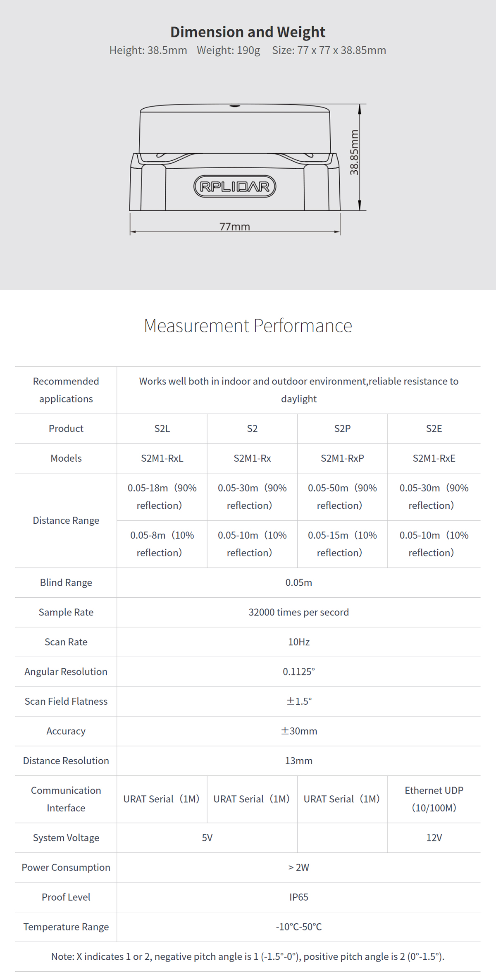Click the 0.05-8m 10% reflection cell

[162, 544]
